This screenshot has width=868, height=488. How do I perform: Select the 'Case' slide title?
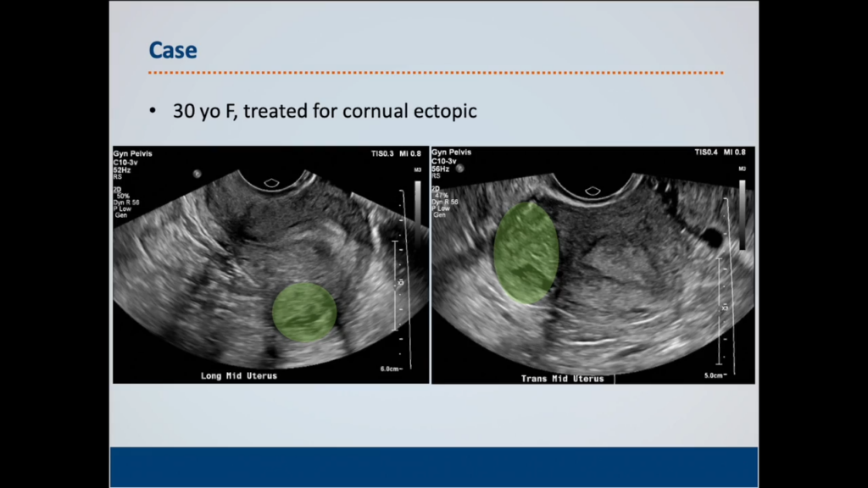(173, 50)
